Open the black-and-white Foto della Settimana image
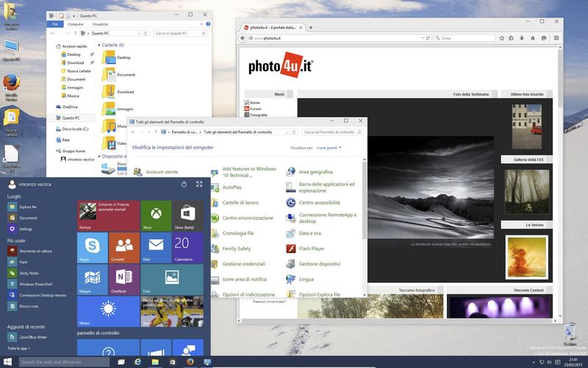This screenshot has height=368, width=588. 431,188
